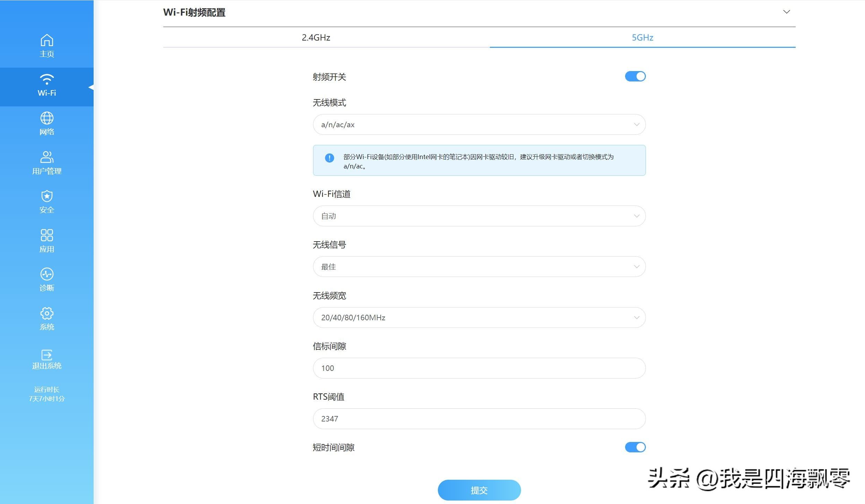Select the 5GHz tab
This screenshot has width=865, height=504.
pos(642,37)
